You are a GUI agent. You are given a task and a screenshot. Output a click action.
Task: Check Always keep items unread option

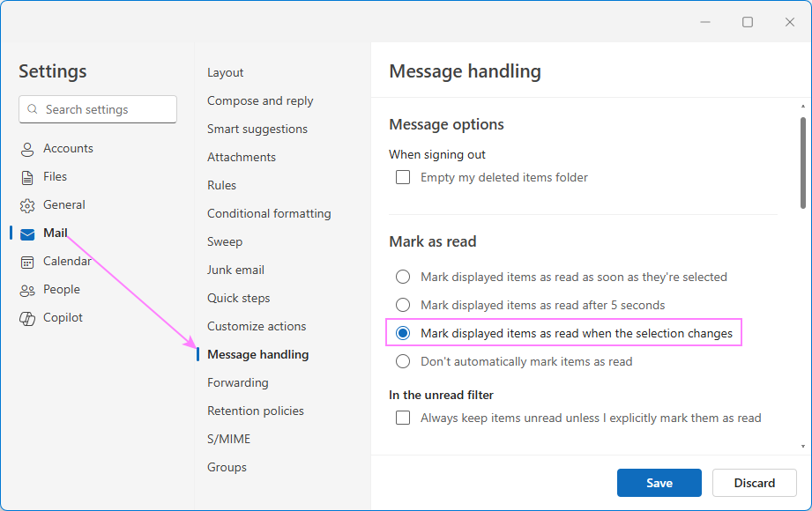tap(403, 418)
